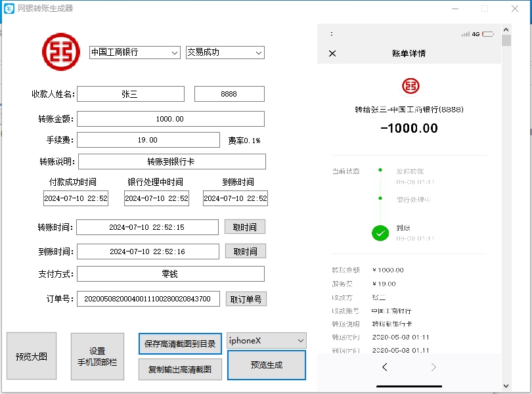Click the ICBC logo in the bill detail header
Screen dimensions: 532x394
[409, 84]
